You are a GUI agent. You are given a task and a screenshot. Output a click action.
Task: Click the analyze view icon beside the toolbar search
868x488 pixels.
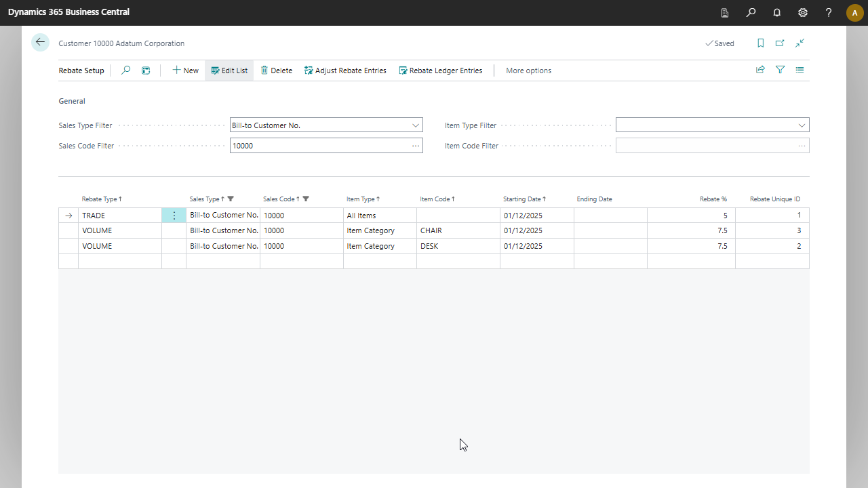146,70
